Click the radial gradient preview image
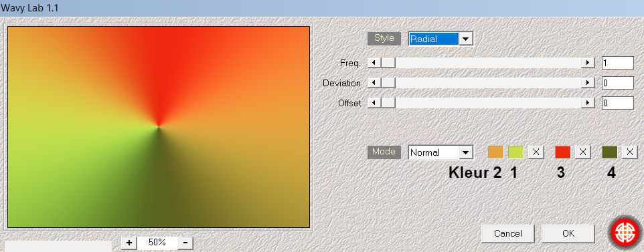The width and height of the screenshot is (644, 252). 159,127
